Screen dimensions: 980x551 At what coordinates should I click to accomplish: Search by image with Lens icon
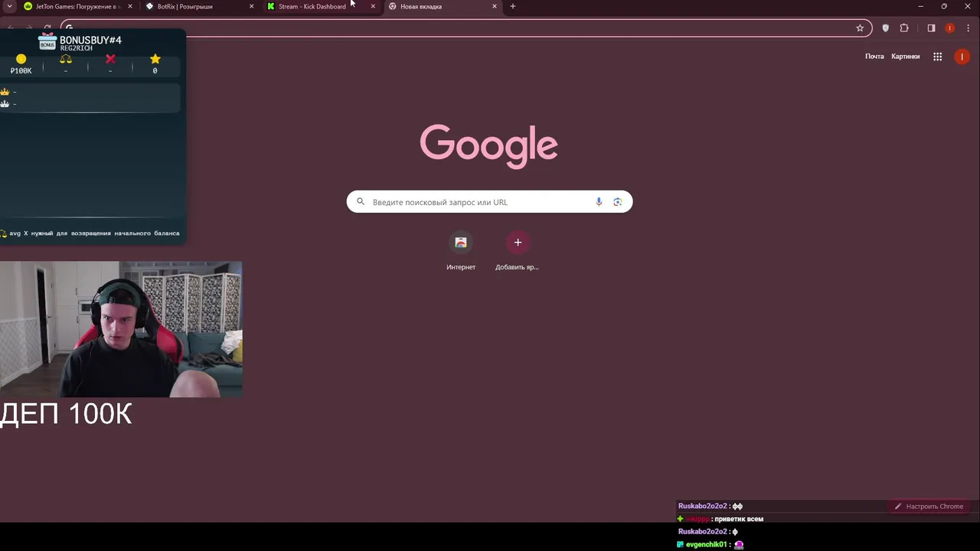point(617,202)
